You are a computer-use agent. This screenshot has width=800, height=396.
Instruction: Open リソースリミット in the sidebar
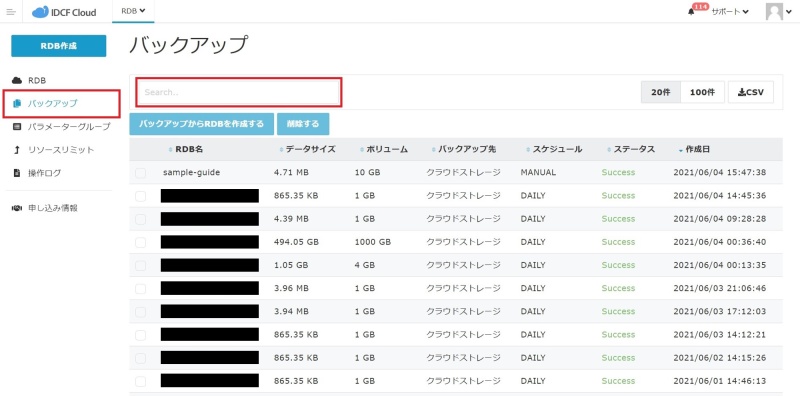(x=61, y=150)
